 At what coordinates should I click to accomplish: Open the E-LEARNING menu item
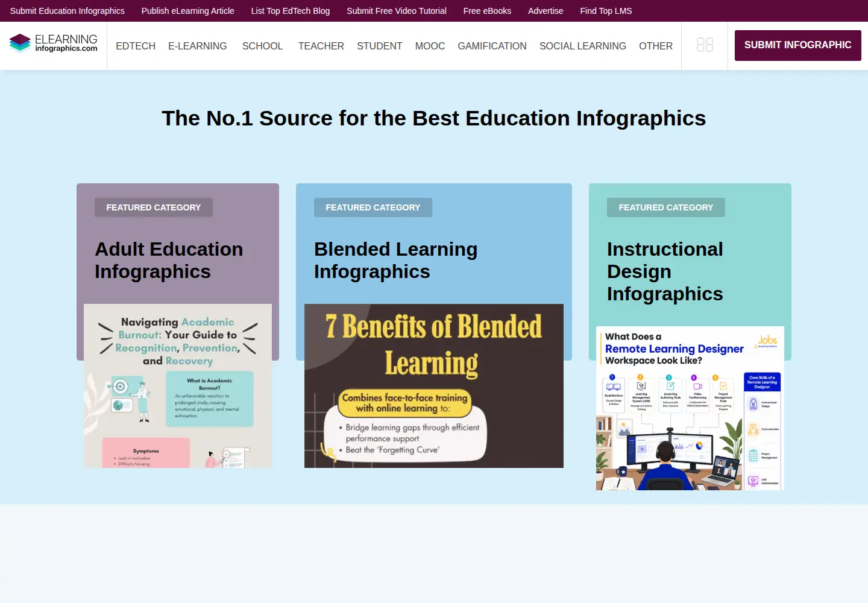198,46
